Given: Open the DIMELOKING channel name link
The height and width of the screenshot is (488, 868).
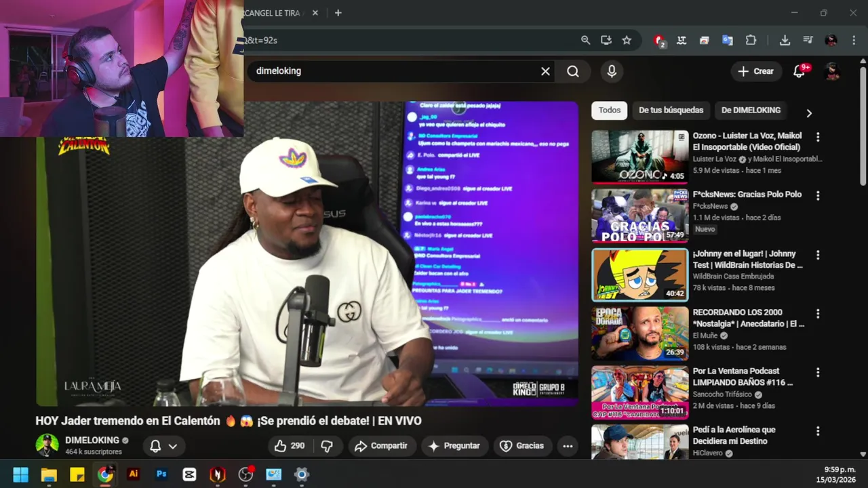Looking at the screenshot, I should (x=92, y=440).
